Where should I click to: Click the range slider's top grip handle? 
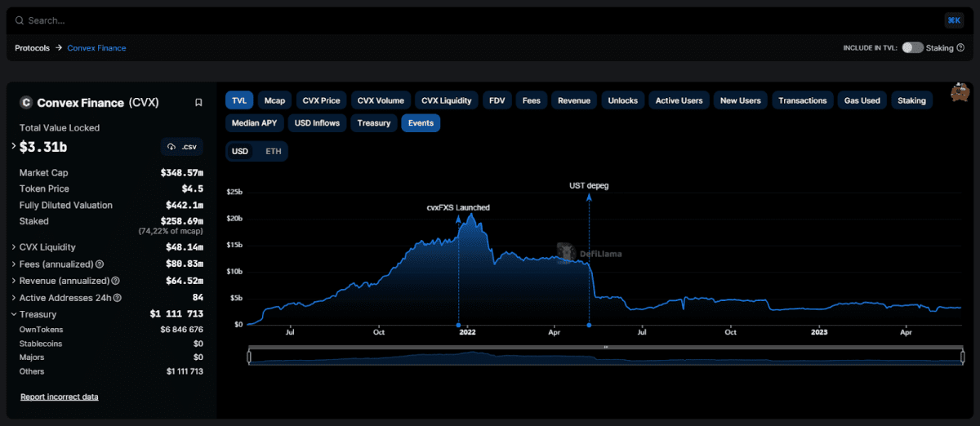point(606,348)
